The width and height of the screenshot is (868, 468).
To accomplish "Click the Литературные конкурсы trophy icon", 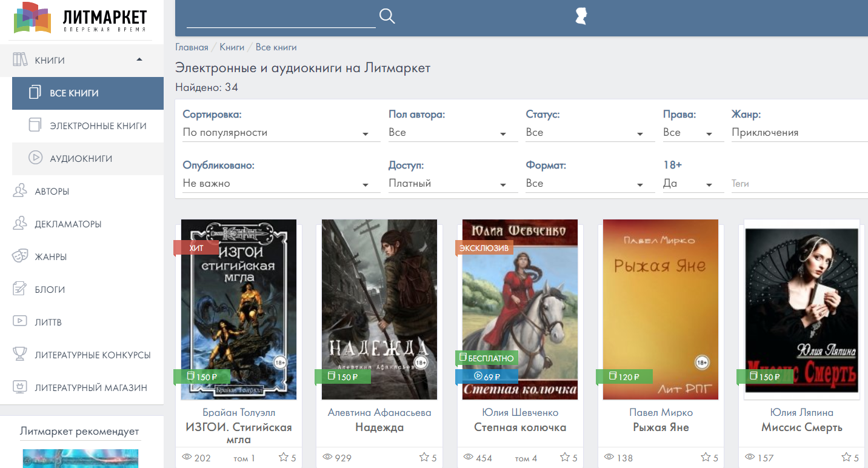I will coord(20,354).
